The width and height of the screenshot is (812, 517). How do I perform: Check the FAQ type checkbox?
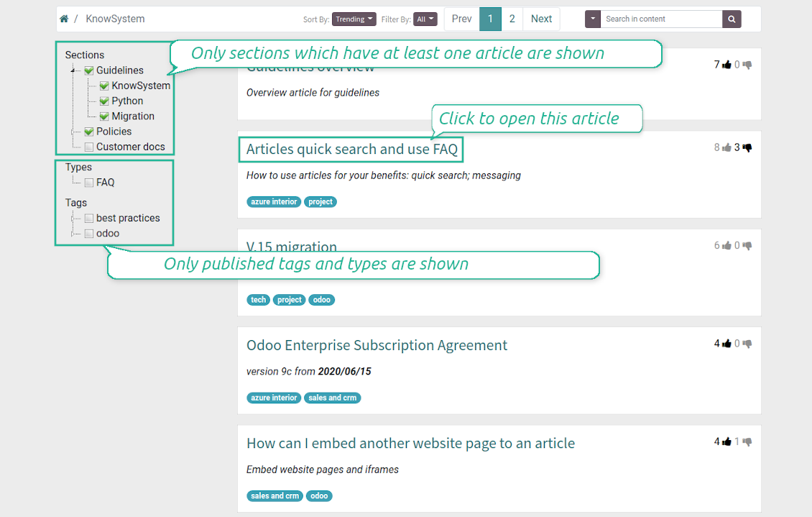[x=89, y=183]
